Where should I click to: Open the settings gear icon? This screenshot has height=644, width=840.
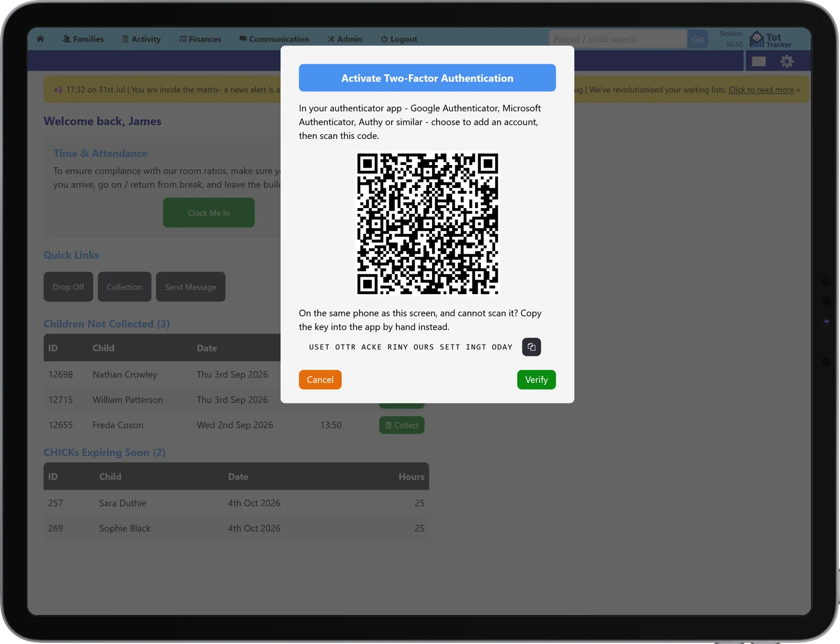786,61
